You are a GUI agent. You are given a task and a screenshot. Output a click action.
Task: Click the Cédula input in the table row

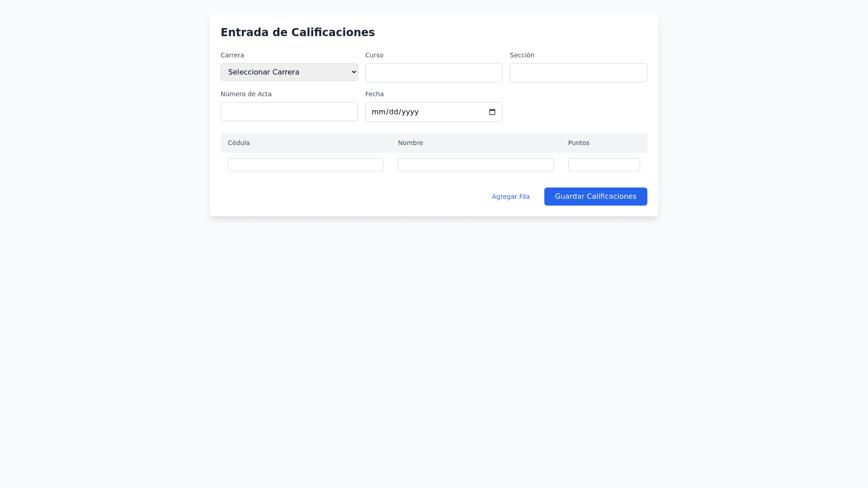(306, 164)
